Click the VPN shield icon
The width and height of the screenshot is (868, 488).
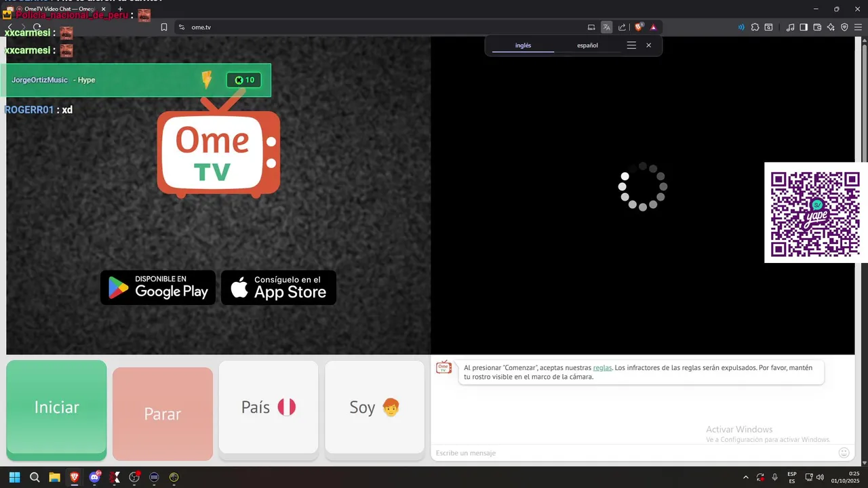(x=844, y=27)
